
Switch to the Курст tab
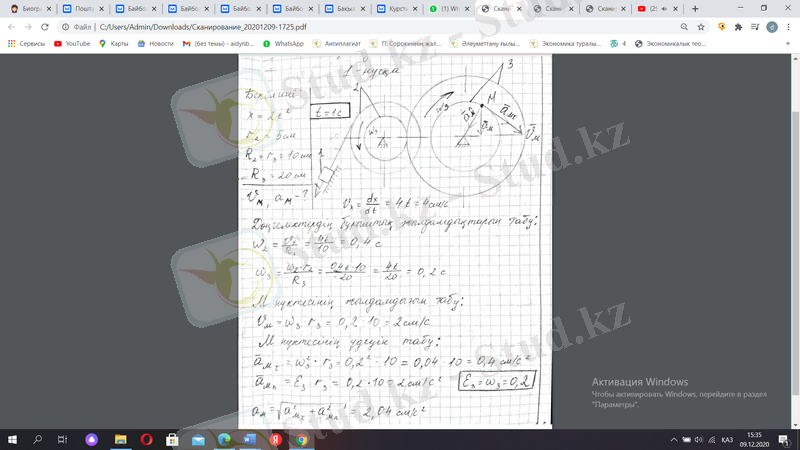398,9
